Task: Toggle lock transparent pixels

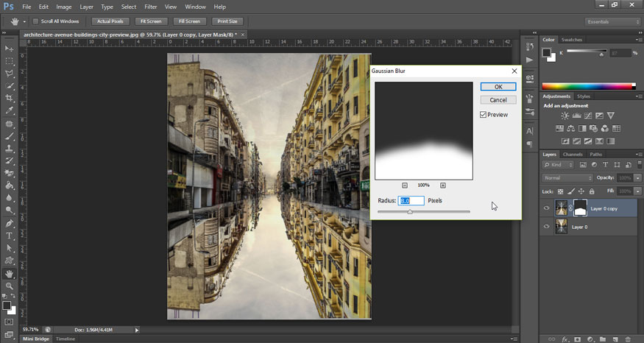Action: (x=561, y=191)
